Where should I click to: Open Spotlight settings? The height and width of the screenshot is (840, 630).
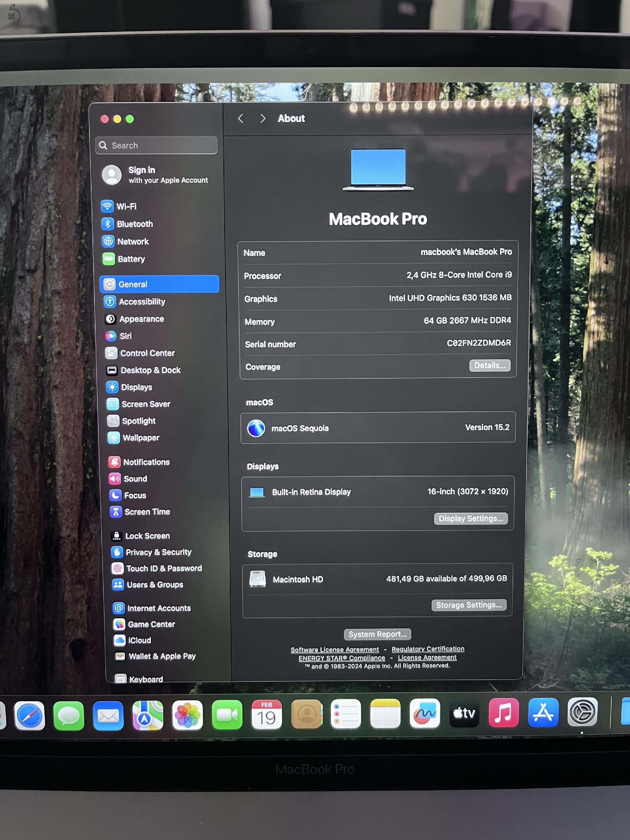click(x=132, y=421)
